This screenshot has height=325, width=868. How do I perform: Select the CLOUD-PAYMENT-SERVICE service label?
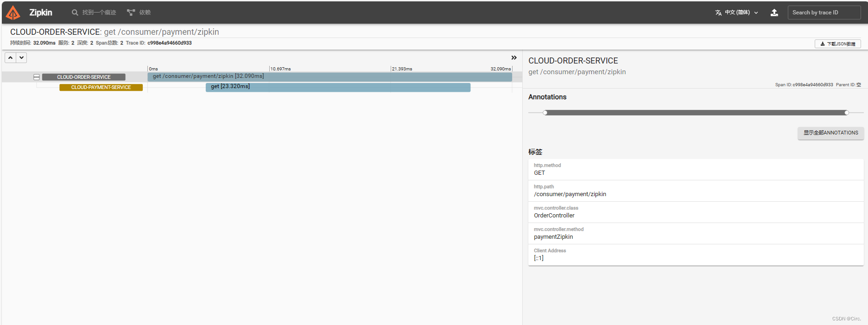point(101,87)
